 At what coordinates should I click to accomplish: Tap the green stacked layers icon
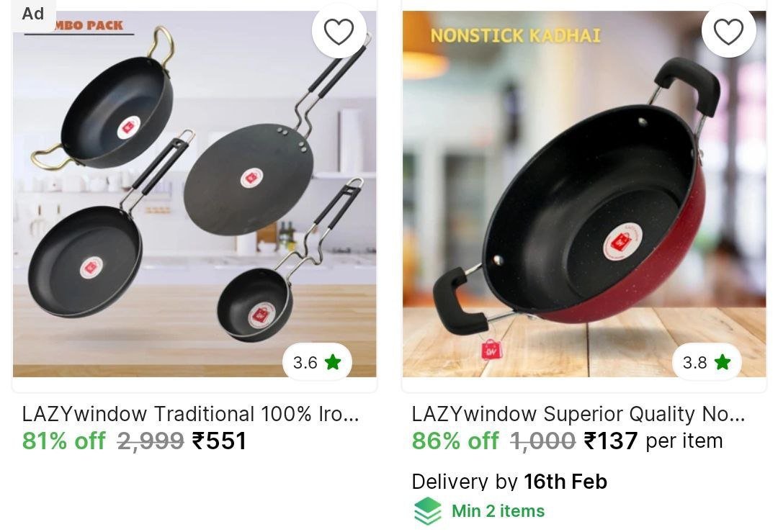[428, 511]
